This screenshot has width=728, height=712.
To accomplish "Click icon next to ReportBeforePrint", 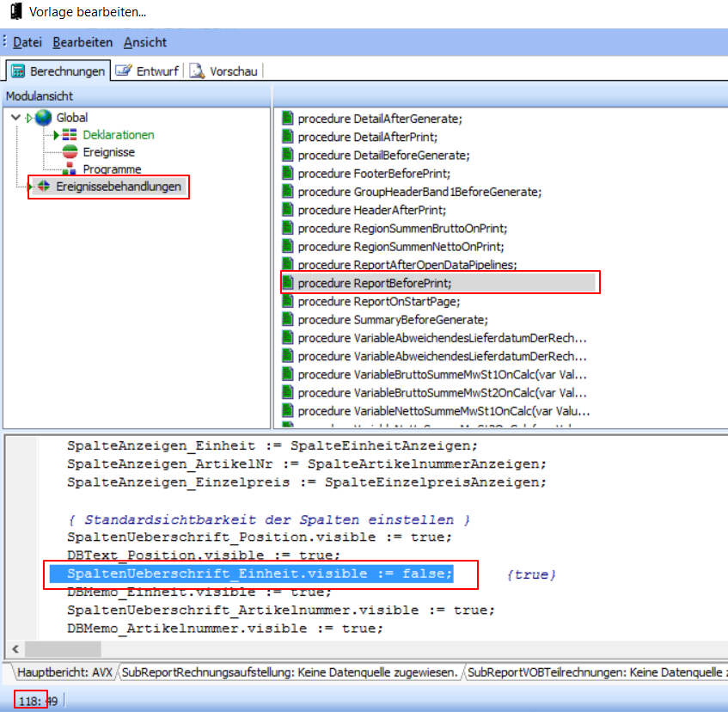I will click(x=288, y=282).
